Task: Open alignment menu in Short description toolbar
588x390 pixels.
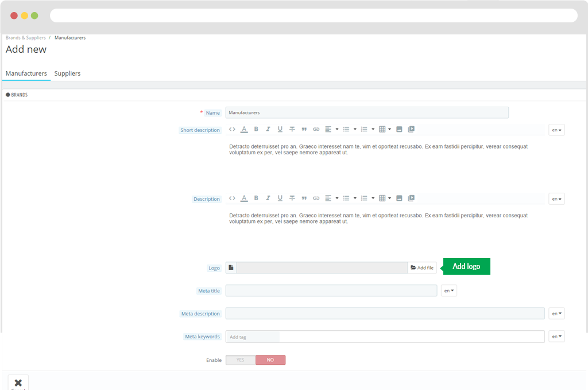Action: point(331,129)
